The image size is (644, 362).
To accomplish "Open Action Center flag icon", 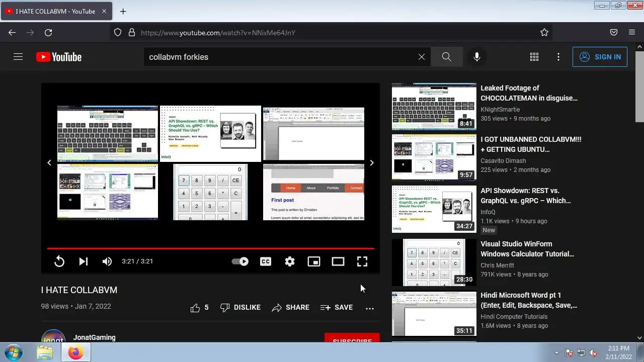I will 569,353.
